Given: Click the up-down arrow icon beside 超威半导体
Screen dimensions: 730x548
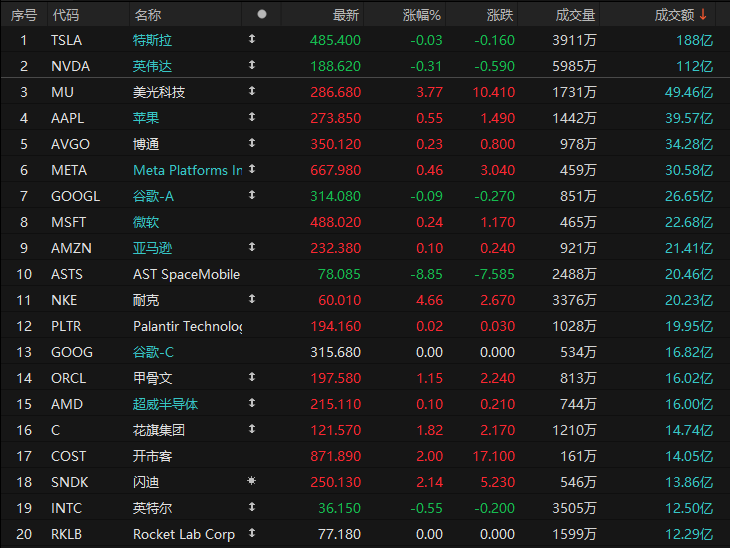Looking at the screenshot, I should 252,403.
